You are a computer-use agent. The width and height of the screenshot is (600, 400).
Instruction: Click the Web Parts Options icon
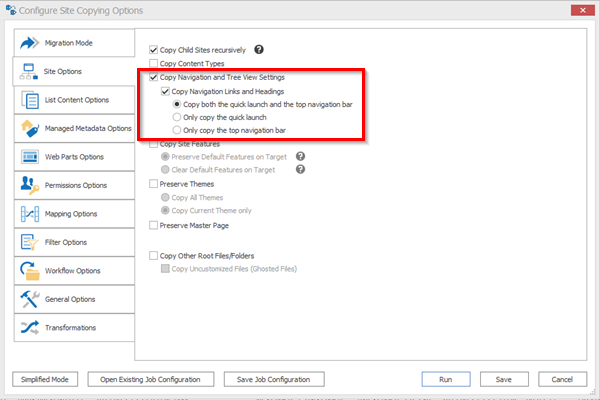point(28,157)
